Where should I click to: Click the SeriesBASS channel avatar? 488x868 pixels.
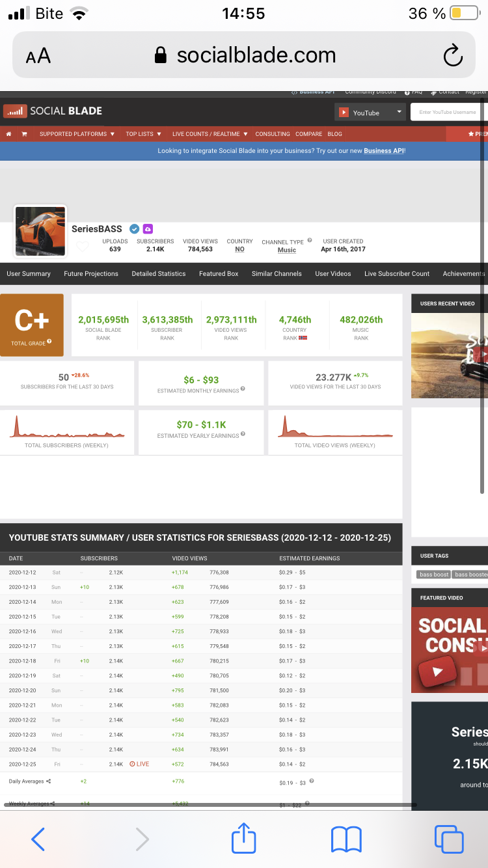click(40, 231)
